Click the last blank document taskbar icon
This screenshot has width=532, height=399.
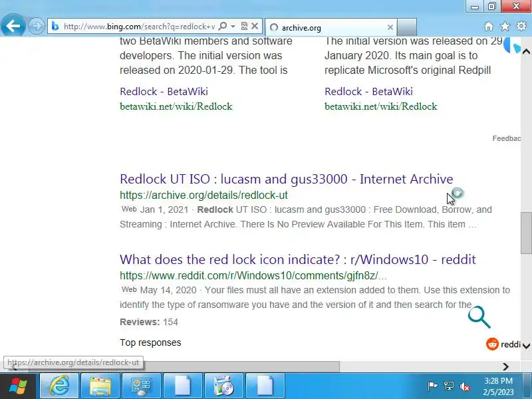(x=265, y=386)
